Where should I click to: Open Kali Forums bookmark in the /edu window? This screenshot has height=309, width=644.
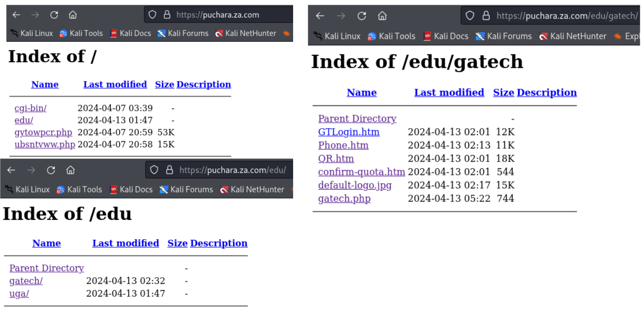186,190
